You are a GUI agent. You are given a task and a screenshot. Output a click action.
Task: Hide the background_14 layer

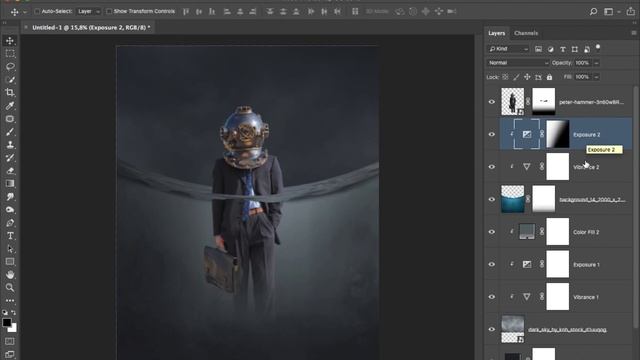[492, 199]
